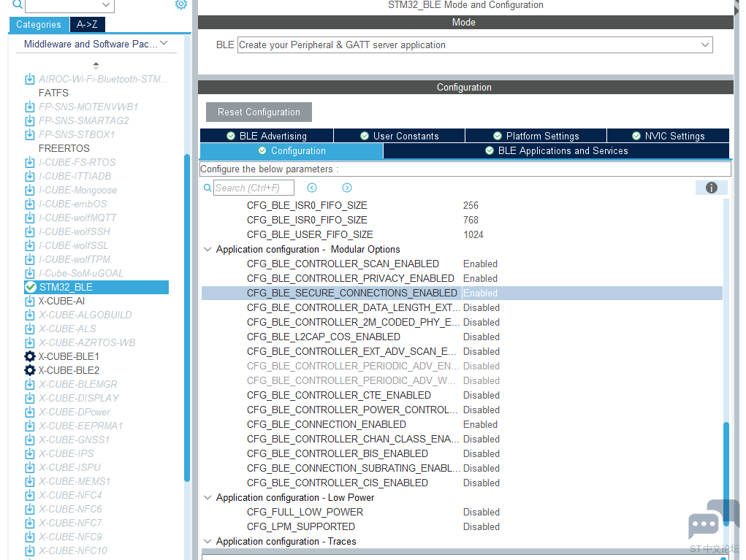Screen dimensions: 746x560
Task: Click gear icon beside X-CUBE-BLE2
Action: tap(29, 370)
